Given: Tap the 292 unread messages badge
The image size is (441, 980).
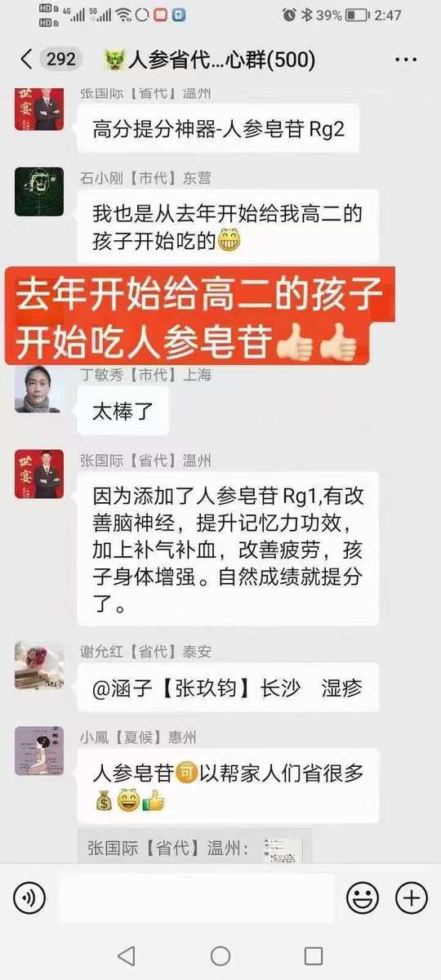Looking at the screenshot, I should click(60, 59).
